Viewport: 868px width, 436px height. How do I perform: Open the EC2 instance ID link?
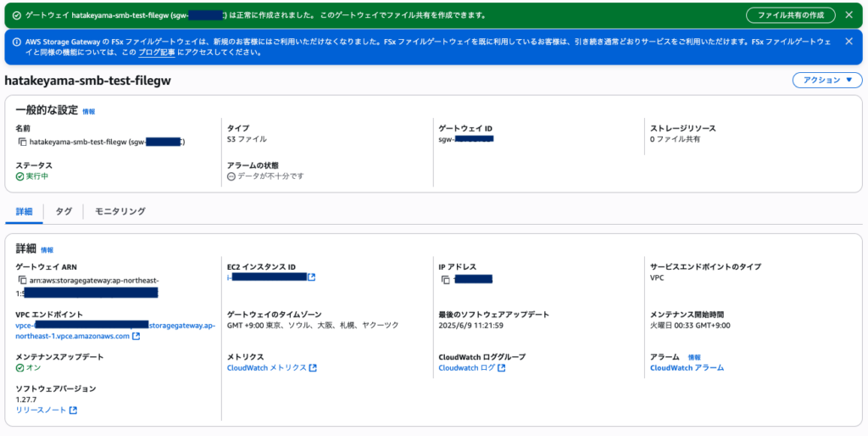(x=267, y=277)
